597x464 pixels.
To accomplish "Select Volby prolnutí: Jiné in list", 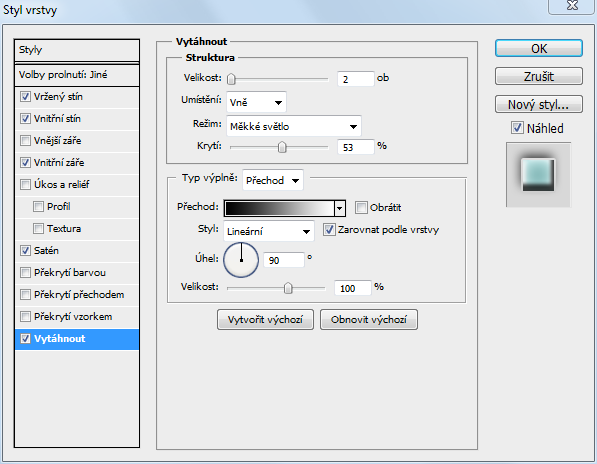I will coord(77,75).
